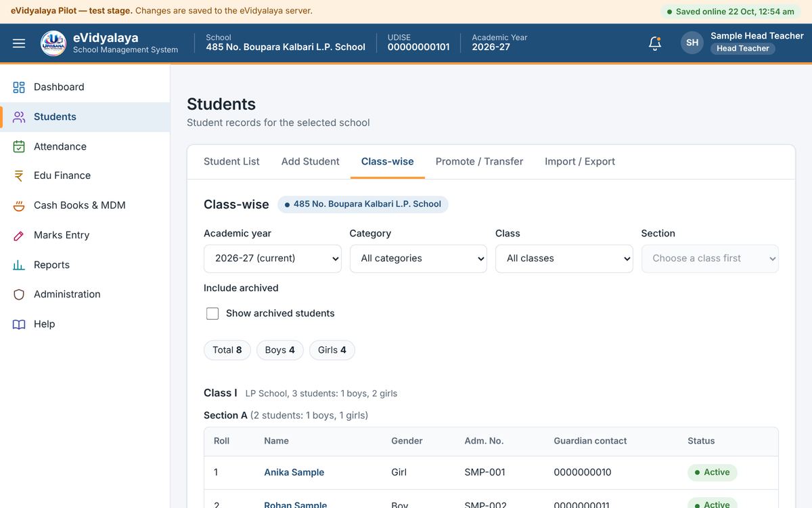Click the Administration shield icon
Image resolution: width=812 pixels, height=508 pixels.
19,295
